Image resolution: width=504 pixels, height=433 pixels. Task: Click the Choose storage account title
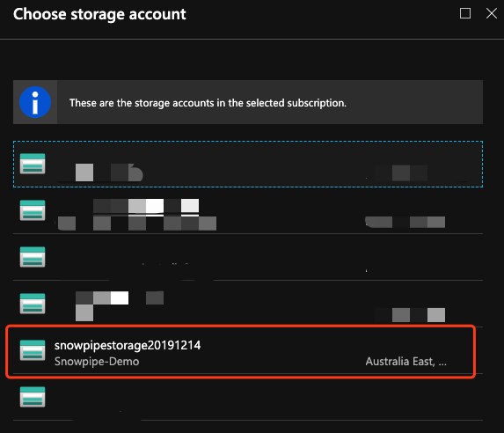pyautogui.click(x=99, y=14)
